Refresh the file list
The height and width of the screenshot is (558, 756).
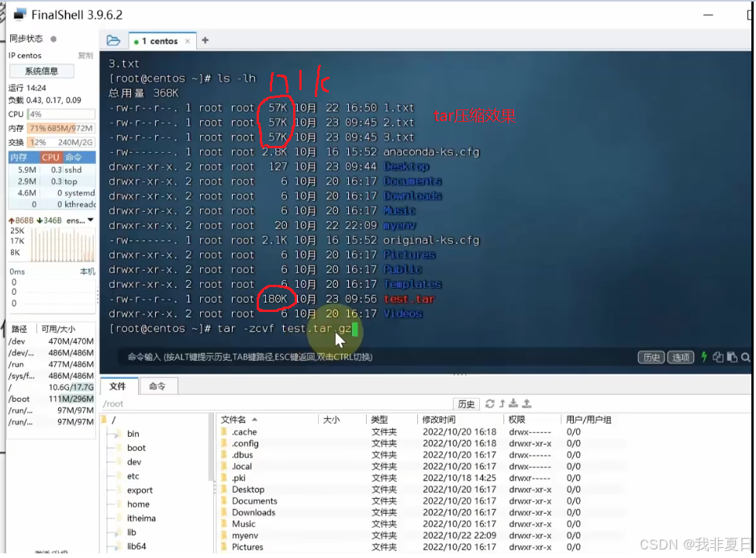[x=490, y=404]
